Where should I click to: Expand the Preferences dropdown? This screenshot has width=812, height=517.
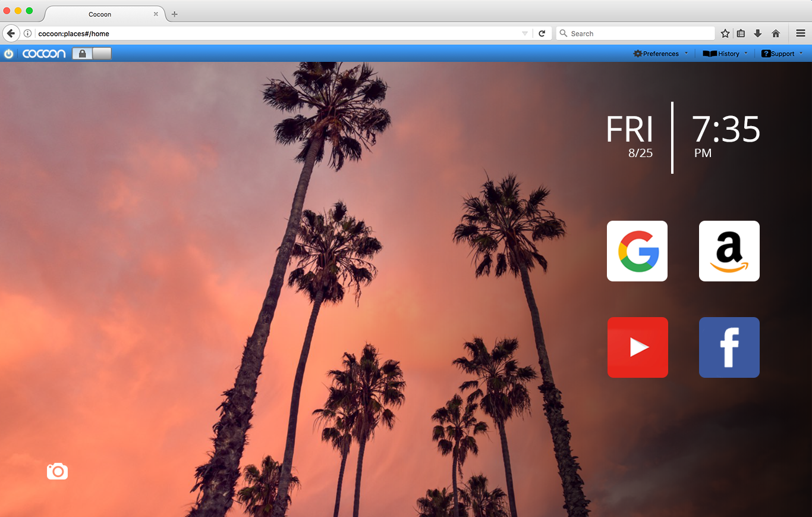[x=660, y=54]
